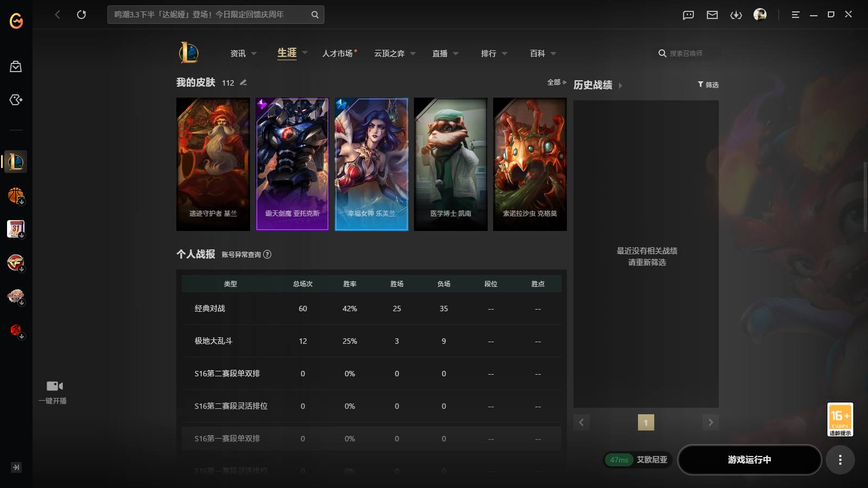Select the S16第二赛段单双排 row

coord(372,374)
